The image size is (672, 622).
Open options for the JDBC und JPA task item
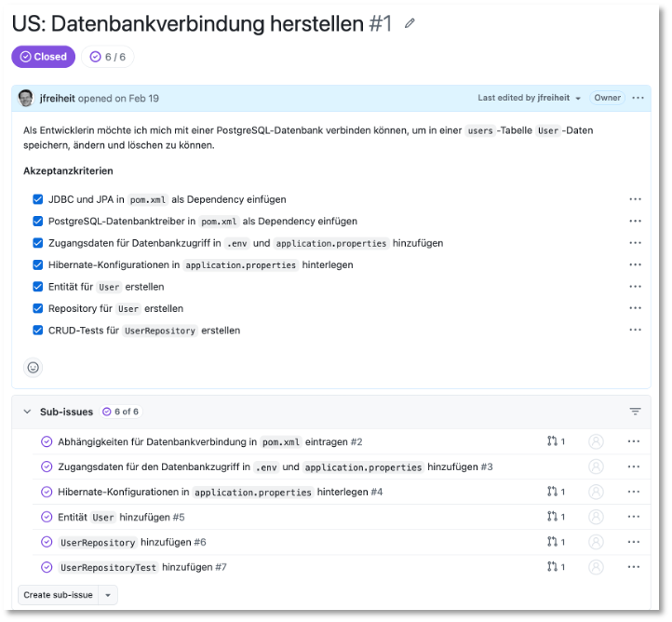pyautogui.click(x=635, y=199)
